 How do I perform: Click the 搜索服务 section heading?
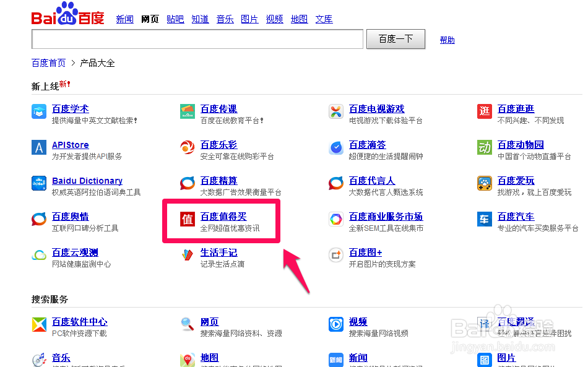[50, 300]
